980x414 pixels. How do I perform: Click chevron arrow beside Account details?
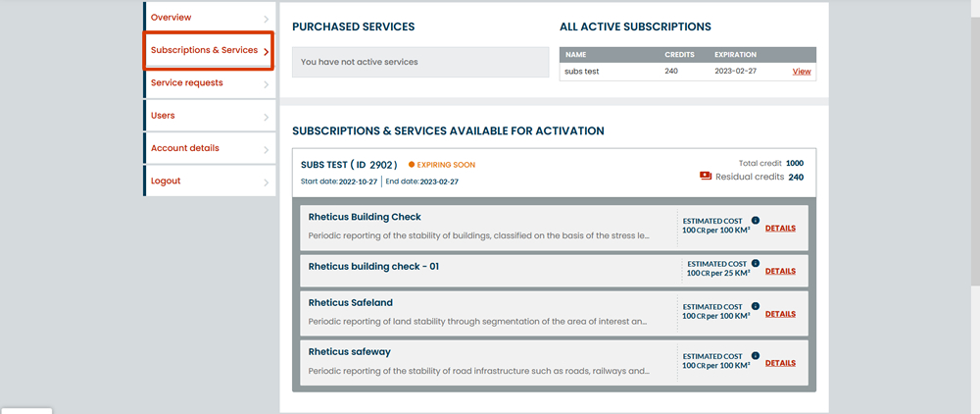tap(267, 150)
